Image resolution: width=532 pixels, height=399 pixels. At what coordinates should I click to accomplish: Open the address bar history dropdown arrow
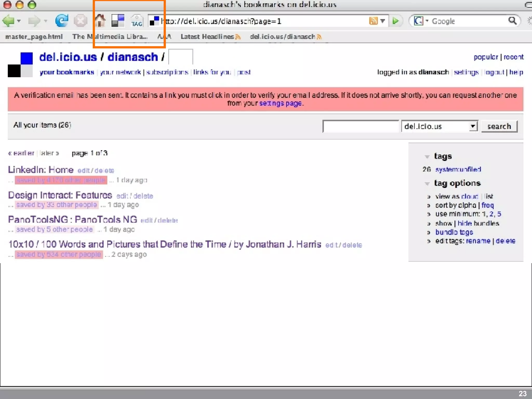pyautogui.click(x=383, y=21)
